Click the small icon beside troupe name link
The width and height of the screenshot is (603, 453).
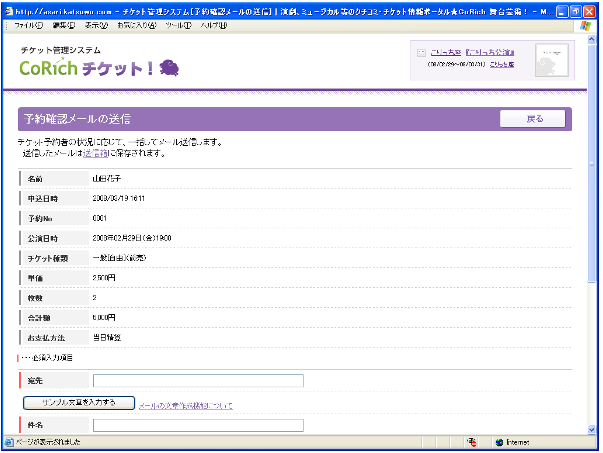(421, 52)
